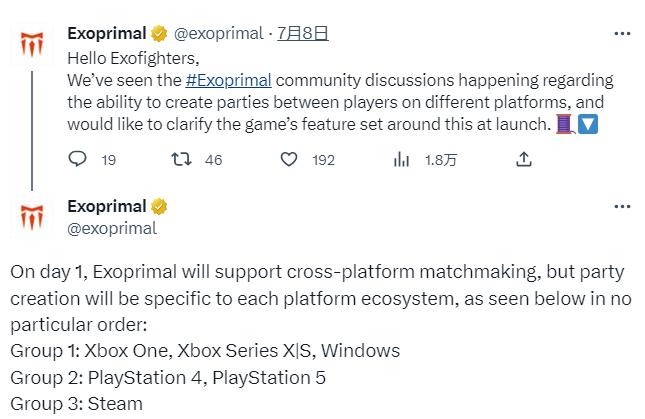Click @exoprimal handle under the second name
Viewport: 645px width, 419px height.
[112, 228]
